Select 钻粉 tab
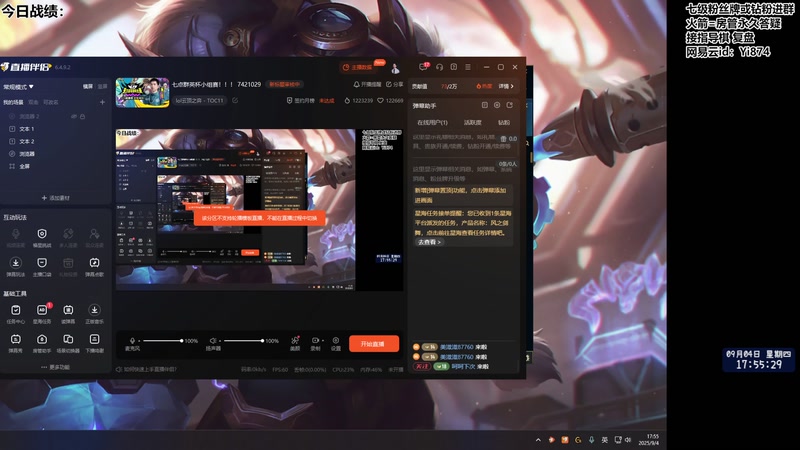 (x=504, y=122)
